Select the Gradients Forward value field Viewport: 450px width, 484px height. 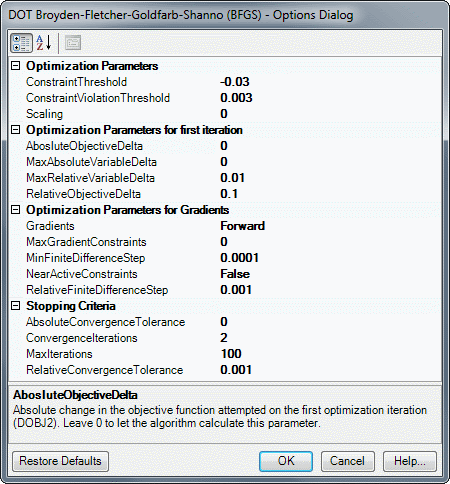click(330, 226)
